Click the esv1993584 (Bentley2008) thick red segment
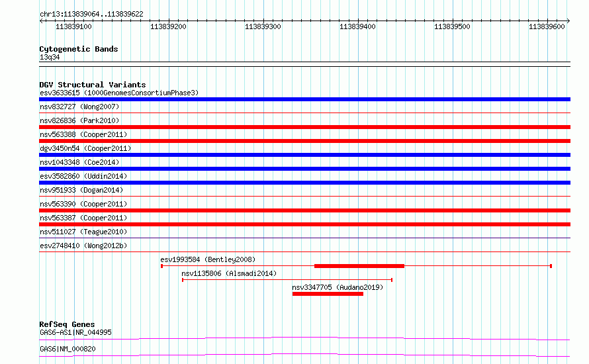Screen dimensions: 589x364 [359, 266]
